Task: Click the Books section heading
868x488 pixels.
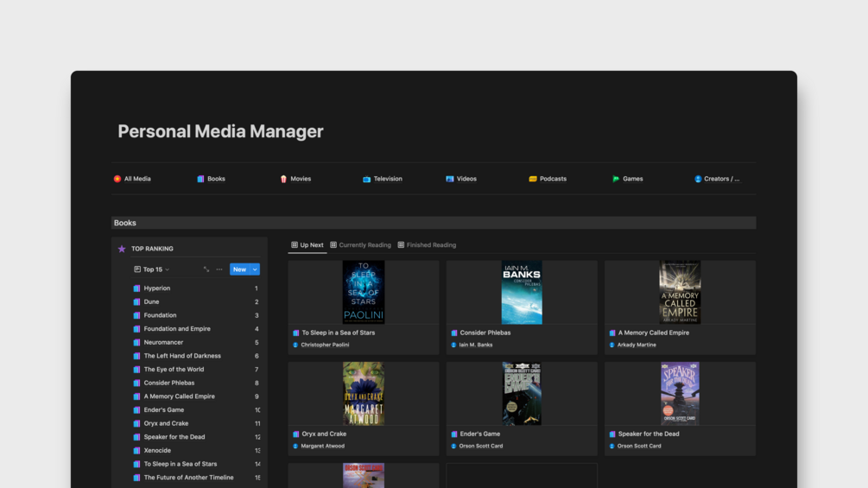Action: click(125, 223)
